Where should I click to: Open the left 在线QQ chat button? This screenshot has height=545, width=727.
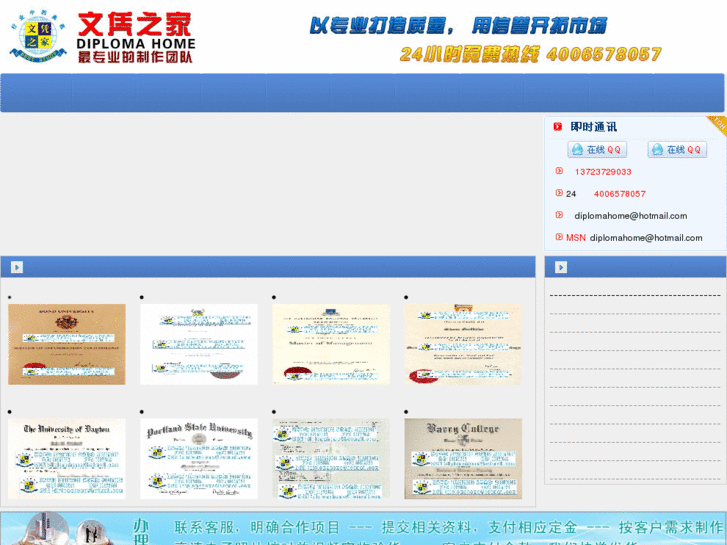click(597, 149)
